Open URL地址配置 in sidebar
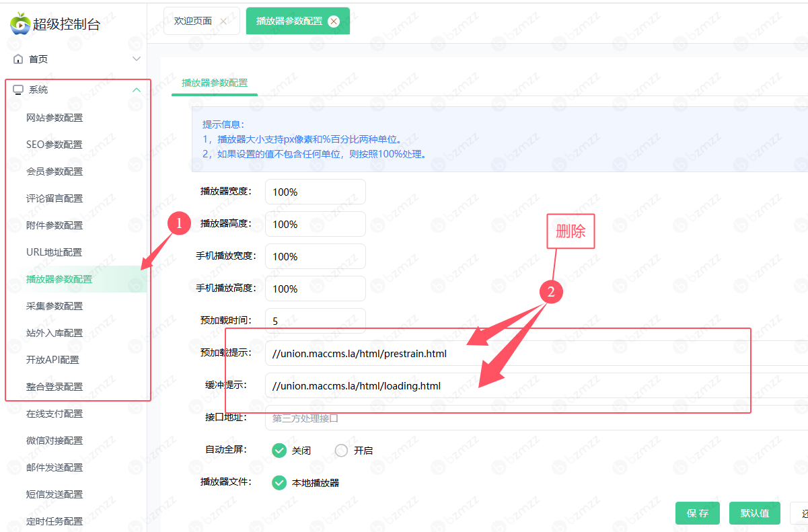 click(54, 252)
